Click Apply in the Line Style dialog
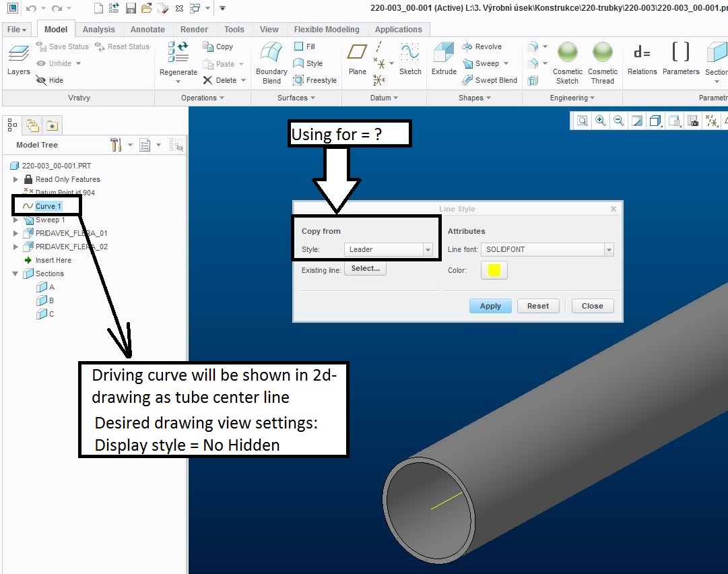 pos(490,305)
